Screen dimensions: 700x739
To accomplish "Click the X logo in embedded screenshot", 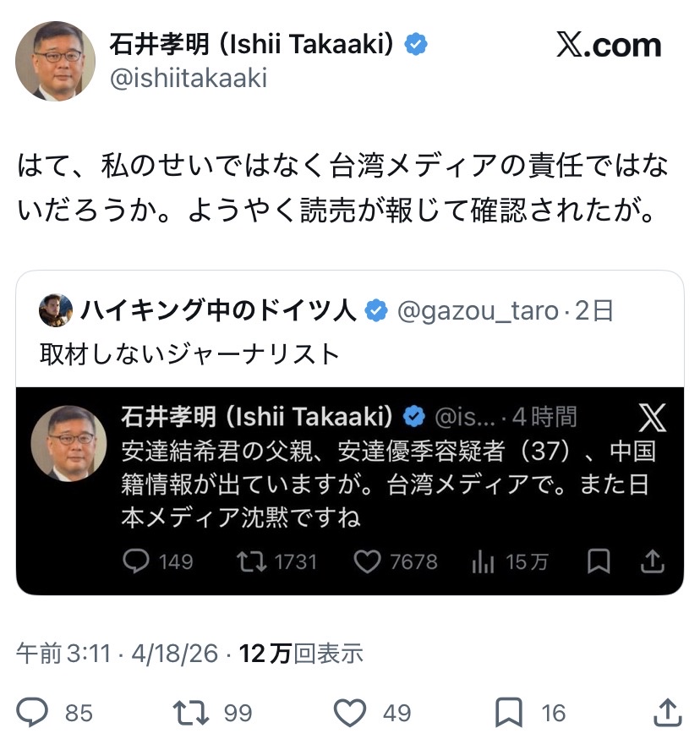I will click(652, 417).
